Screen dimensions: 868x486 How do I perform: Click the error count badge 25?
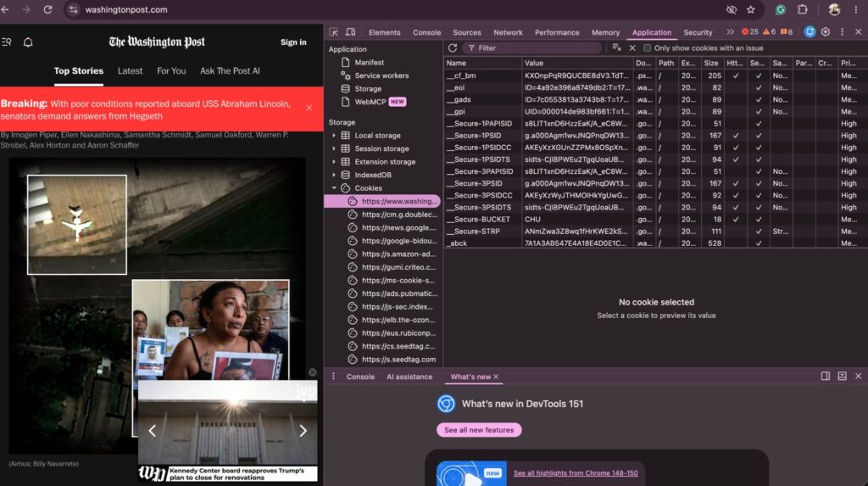[750, 32]
